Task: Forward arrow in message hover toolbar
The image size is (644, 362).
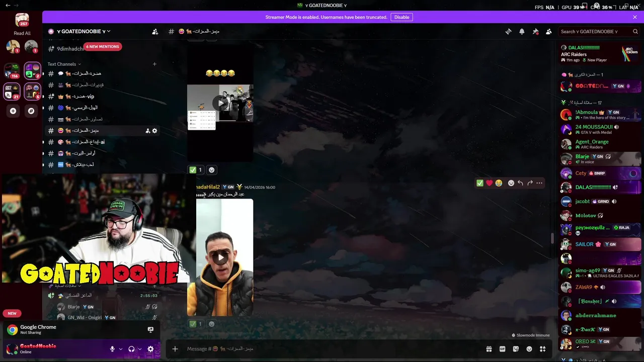Action: click(530, 183)
